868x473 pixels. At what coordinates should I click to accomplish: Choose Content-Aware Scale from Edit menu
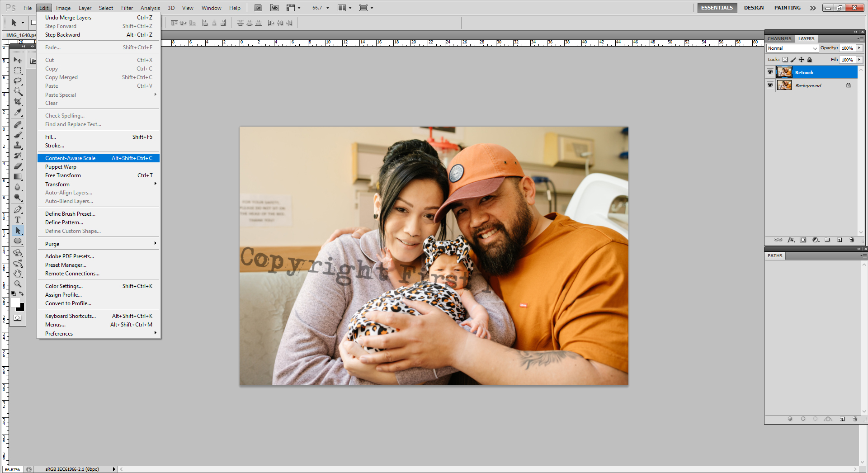coord(70,158)
